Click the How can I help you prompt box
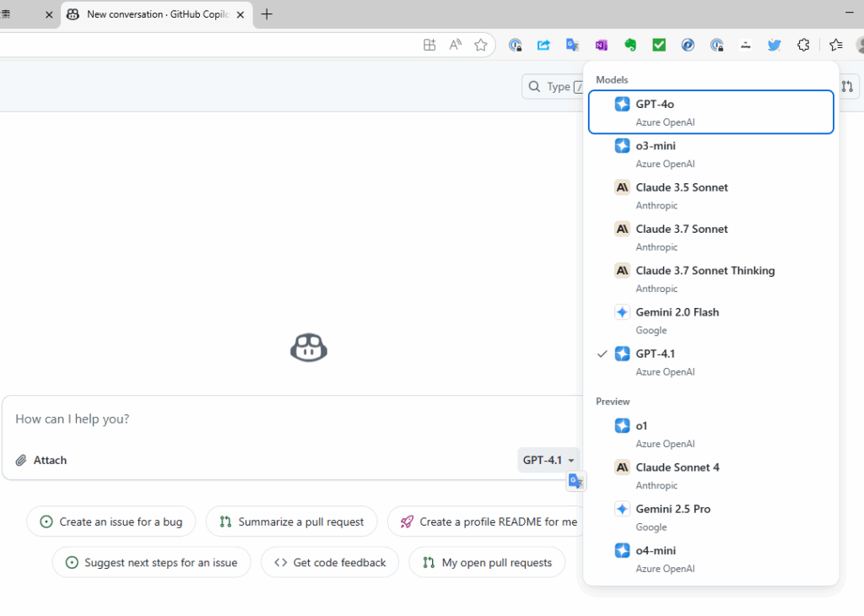Screen dimensions: 864x616 coord(292,419)
